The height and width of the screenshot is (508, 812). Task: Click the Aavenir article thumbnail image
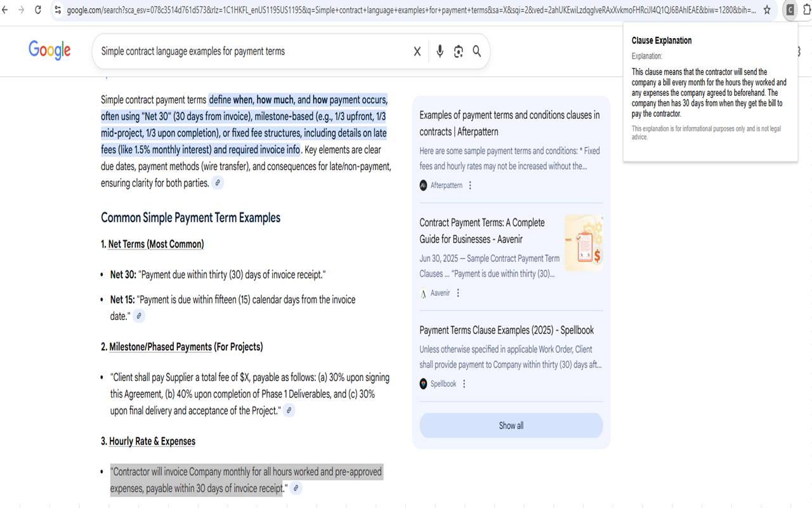[584, 242]
